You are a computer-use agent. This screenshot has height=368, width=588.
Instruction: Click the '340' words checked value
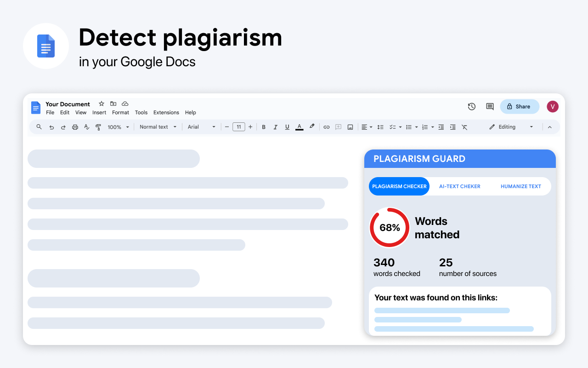click(384, 263)
